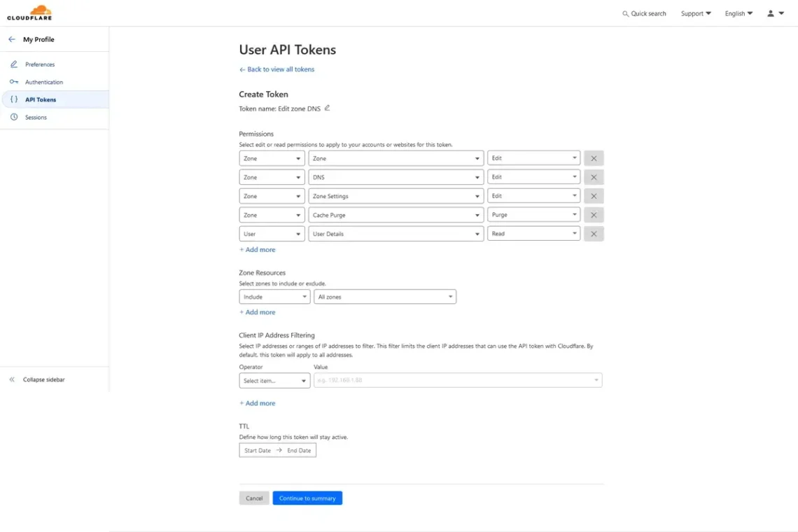The width and height of the screenshot is (798, 532).
Task: Go to Sessions in the sidebar
Action: click(x=36, y=118)
